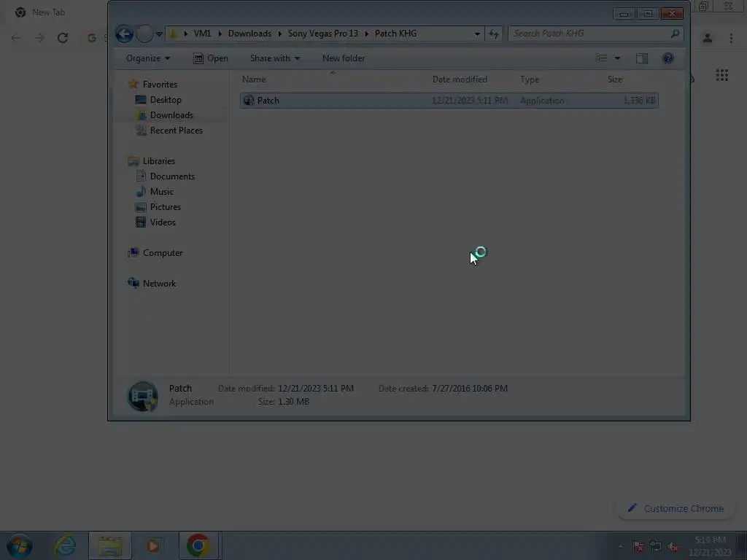Select the Patch application file row
747x560 pixels.
[x=449, y=101]
